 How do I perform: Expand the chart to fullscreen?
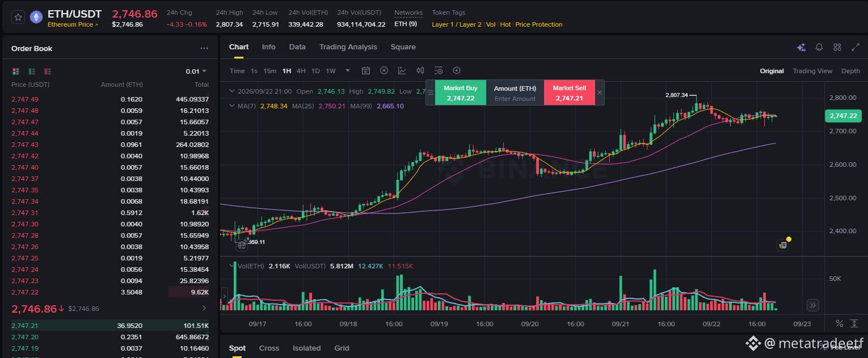pyautogui.click(x=856, y=48)
